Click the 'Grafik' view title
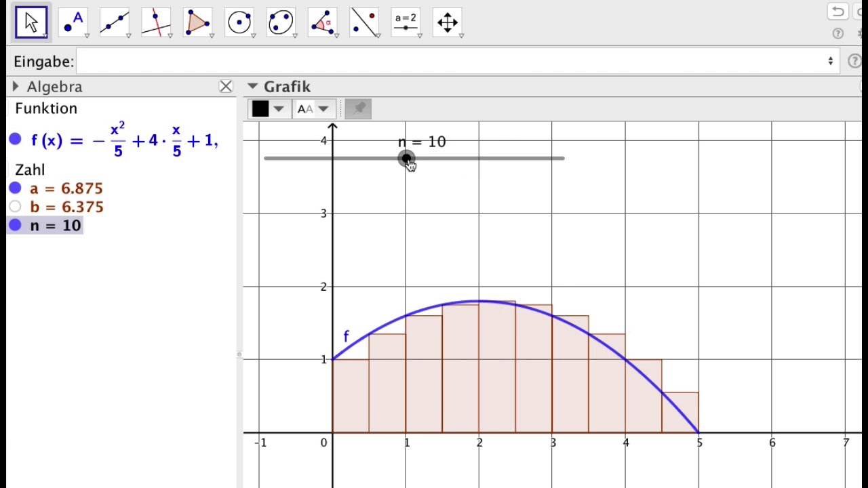 pos(287,87)
